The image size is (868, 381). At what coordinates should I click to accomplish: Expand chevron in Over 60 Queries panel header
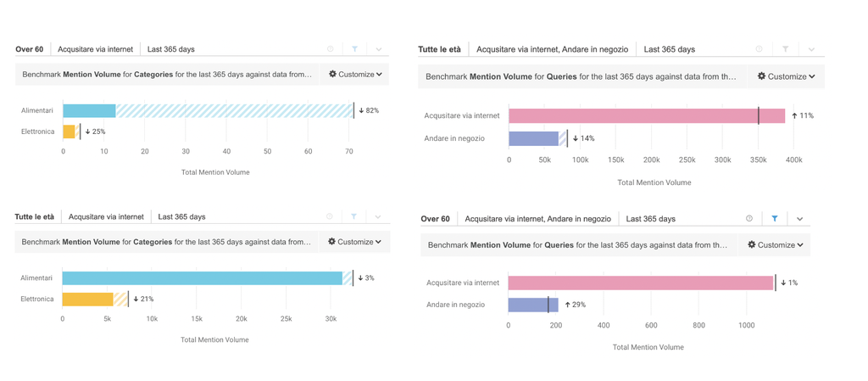[799, 219]
